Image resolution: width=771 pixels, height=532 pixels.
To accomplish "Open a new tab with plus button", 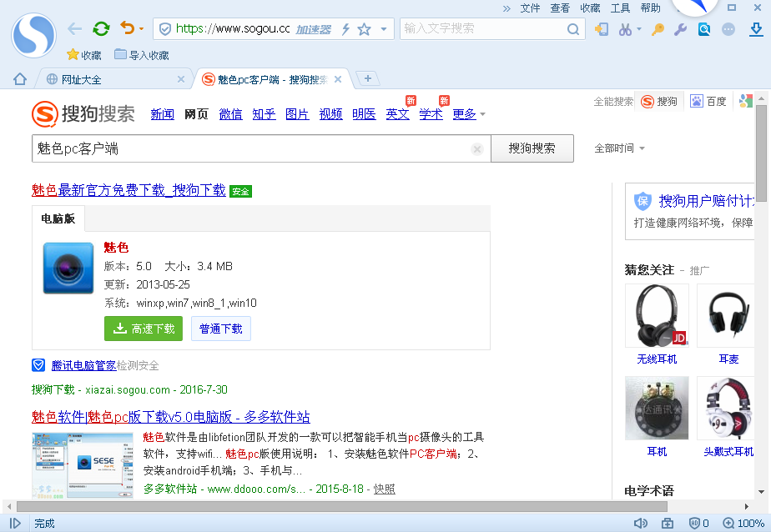I will (x=367, y=78).
